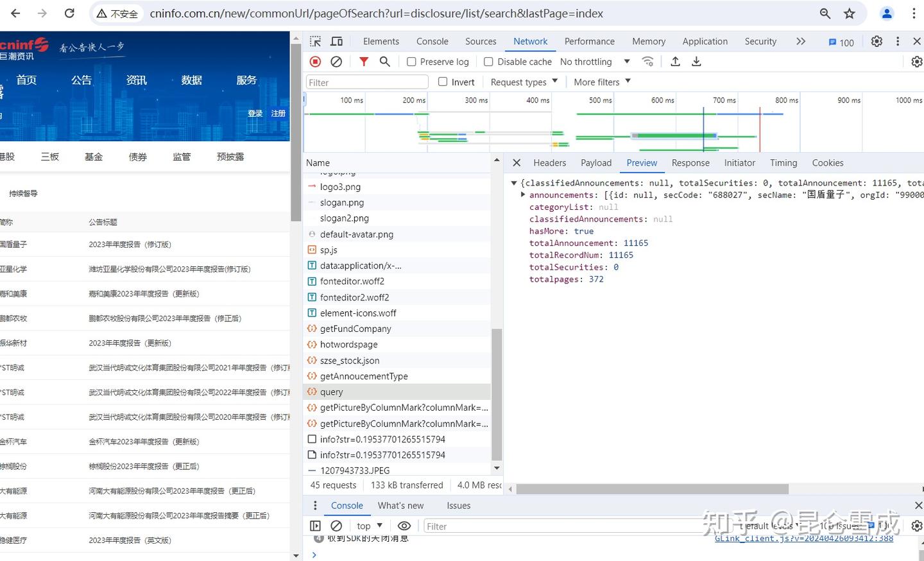Click the browser forward arrow
924x561 pixels.
(42, 13)
